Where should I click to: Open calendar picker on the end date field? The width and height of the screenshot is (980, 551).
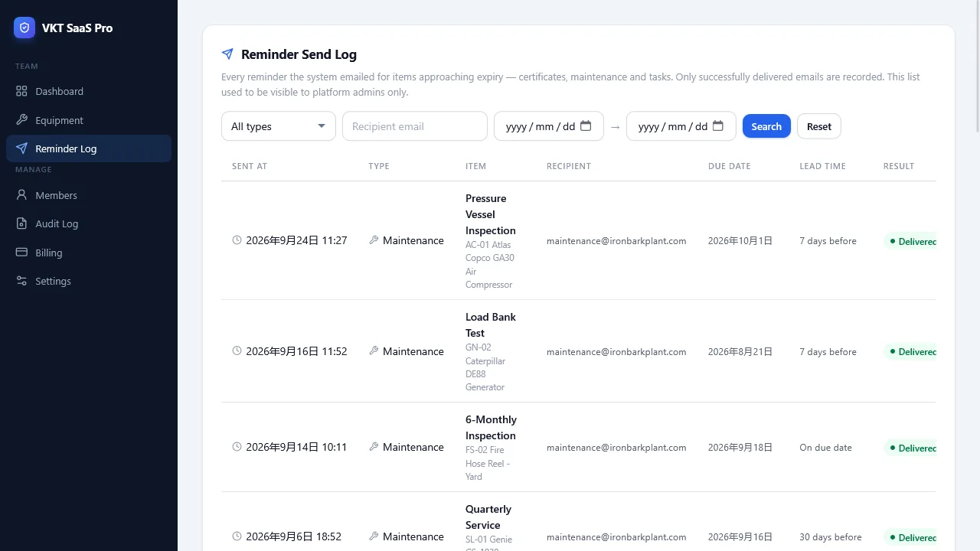718,126
